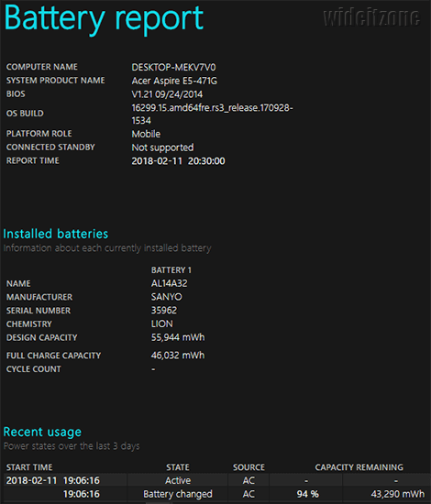Select design capacity 55,944 mWh
431x504 pixels.
point(178,337)
